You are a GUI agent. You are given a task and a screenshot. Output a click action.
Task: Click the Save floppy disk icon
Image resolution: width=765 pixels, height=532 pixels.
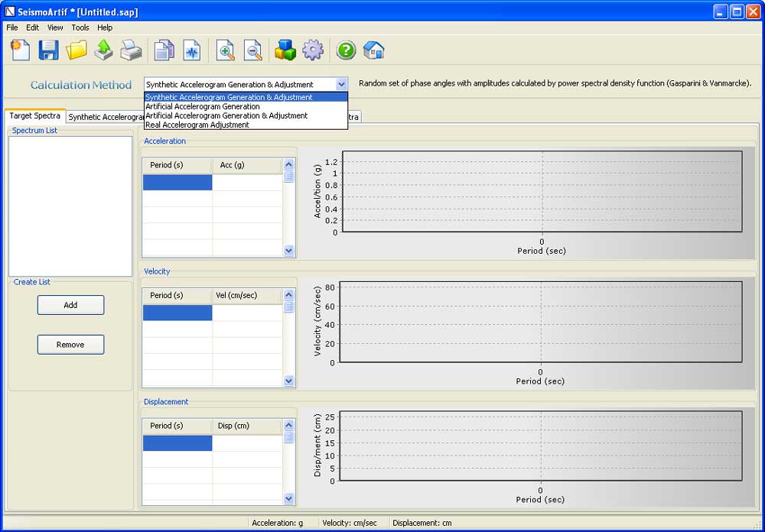pos(48,50)
